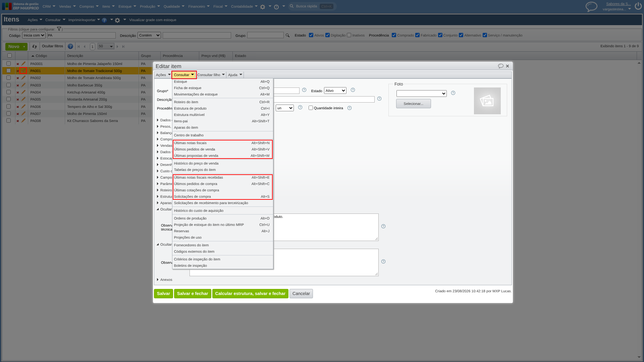Click the delete X for PA0001
This screenshot has width=644, height=362.
[x=18, y=64]
